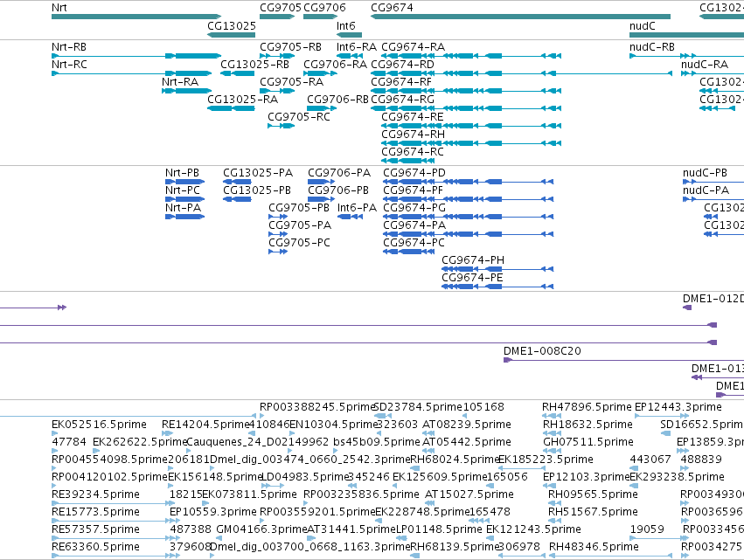This screenshot has height=560, width=744.
Task: Select the nudC gene label
Action: [x=643, y=26]
